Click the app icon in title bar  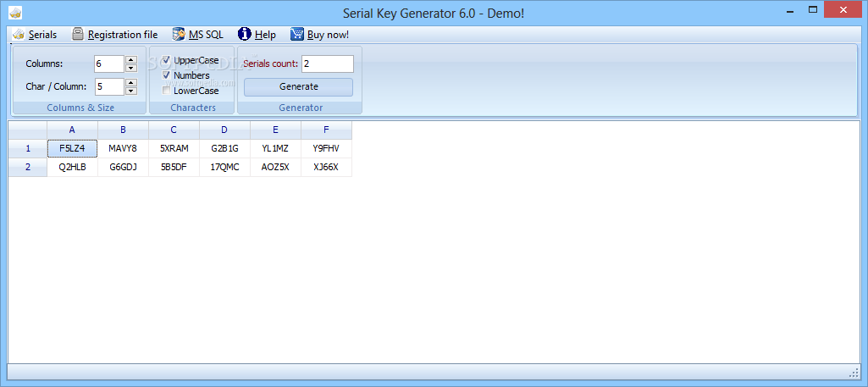click(x=15, y=12)
